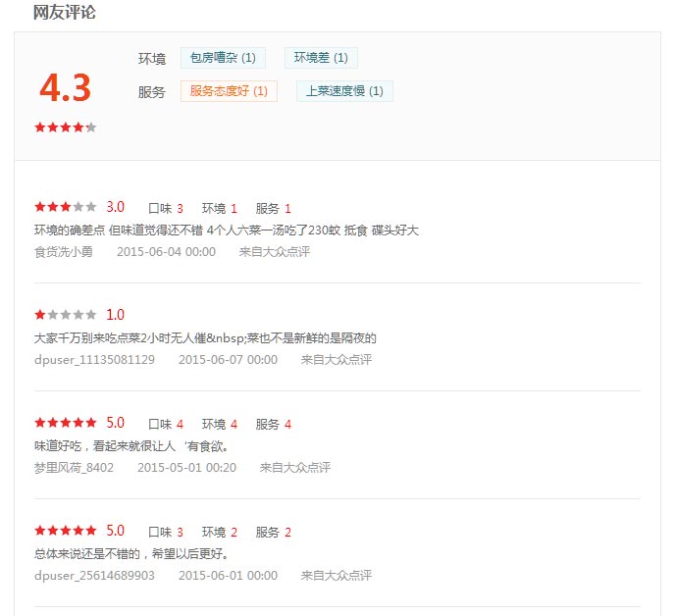Viewport: 675px width, 616px height.
Task: Click the 5.0 score of 梦里风荷_8402's review
Action: click(116, 423)
